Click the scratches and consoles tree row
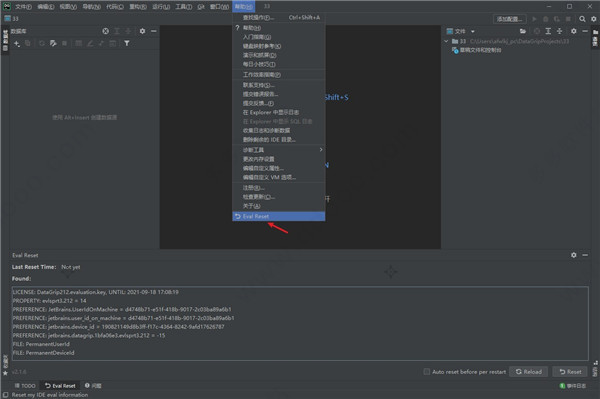This screenshot has height=399, width=600. point(476,50)
